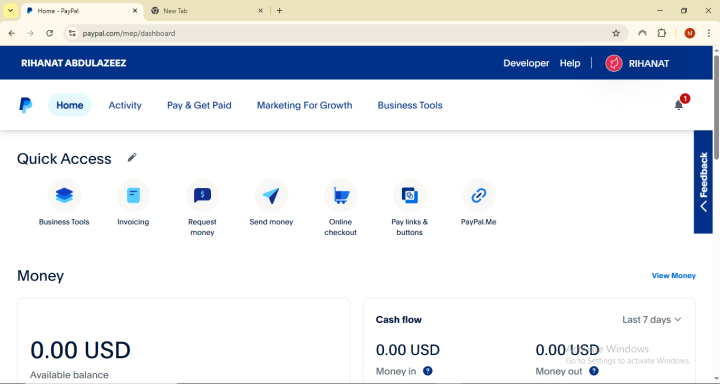Go forward with the browser arrow
720x384 pixels.
click(31, 33)
